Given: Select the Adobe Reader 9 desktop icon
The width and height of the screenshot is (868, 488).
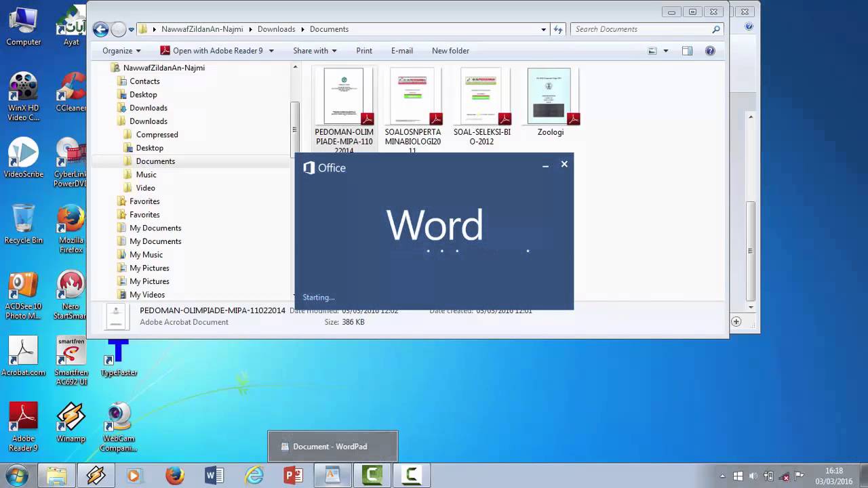Looking at the screenshot, I should click(x=24, y=427).
